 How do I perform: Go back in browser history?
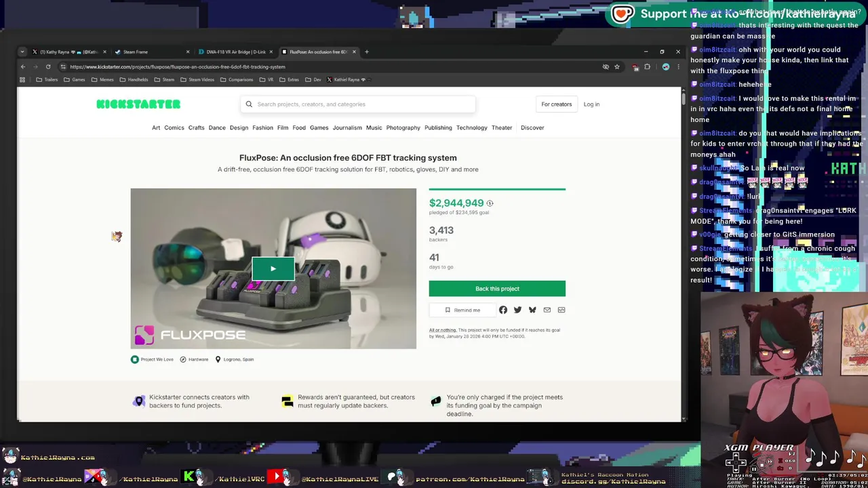[x=22, y=66]
